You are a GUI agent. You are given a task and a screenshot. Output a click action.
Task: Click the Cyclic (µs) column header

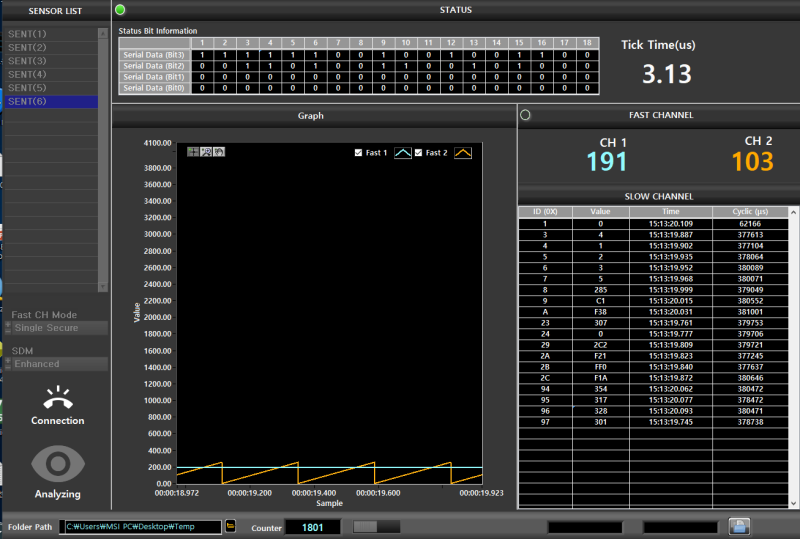[748, 212]
